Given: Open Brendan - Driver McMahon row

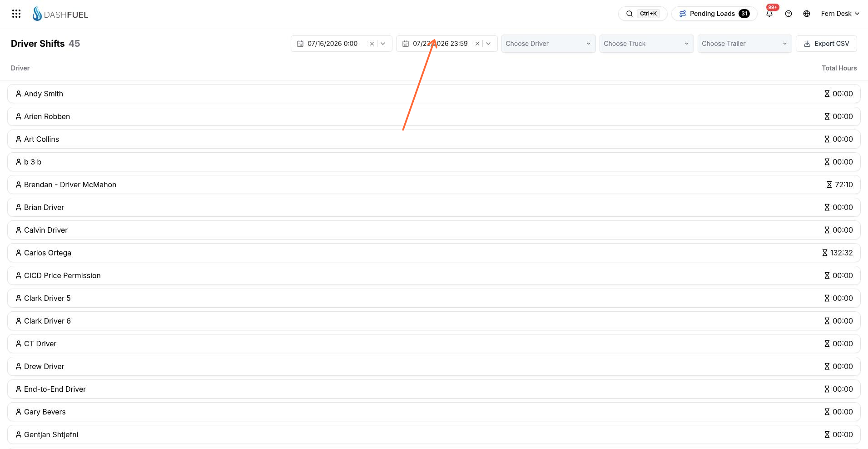Looking at the screenshot, I should point(434,185).
